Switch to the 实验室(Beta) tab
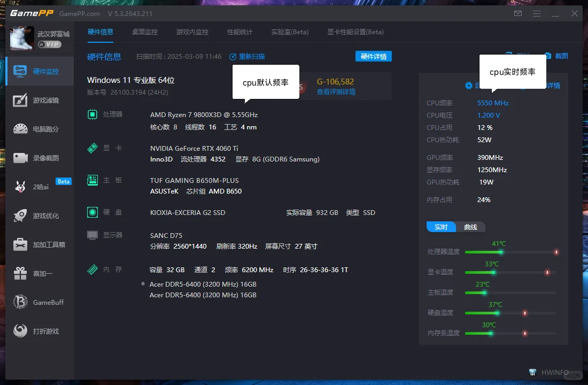 (x=290, y=32)
